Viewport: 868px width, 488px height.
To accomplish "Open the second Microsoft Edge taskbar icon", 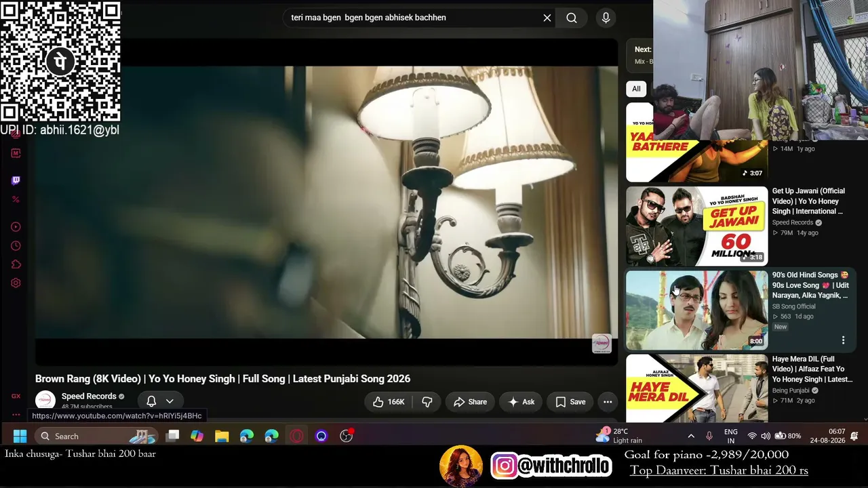I will (271, 436).
